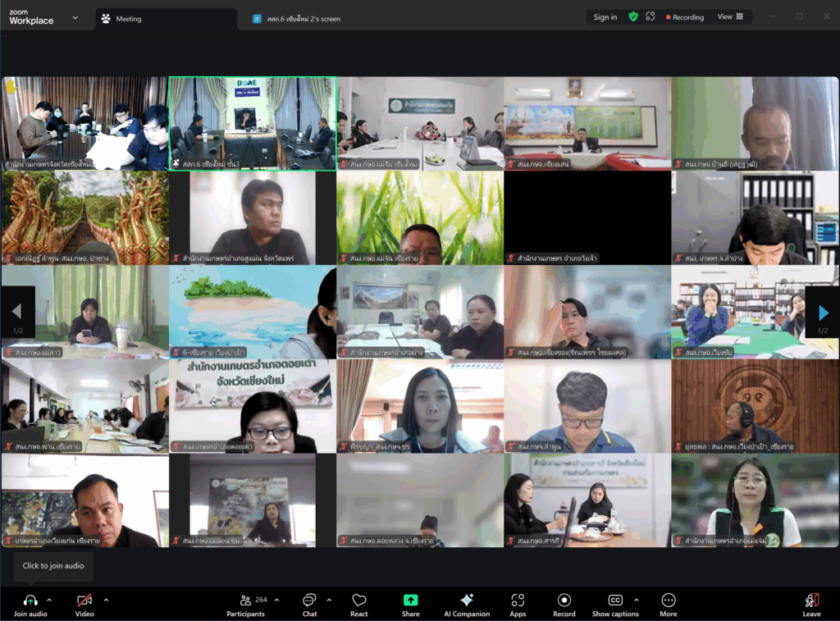This screenshot has height=621, width=840.
Task: Click the Join audio headphone icon
Action: pyautogui.click(x=30, y=600)
